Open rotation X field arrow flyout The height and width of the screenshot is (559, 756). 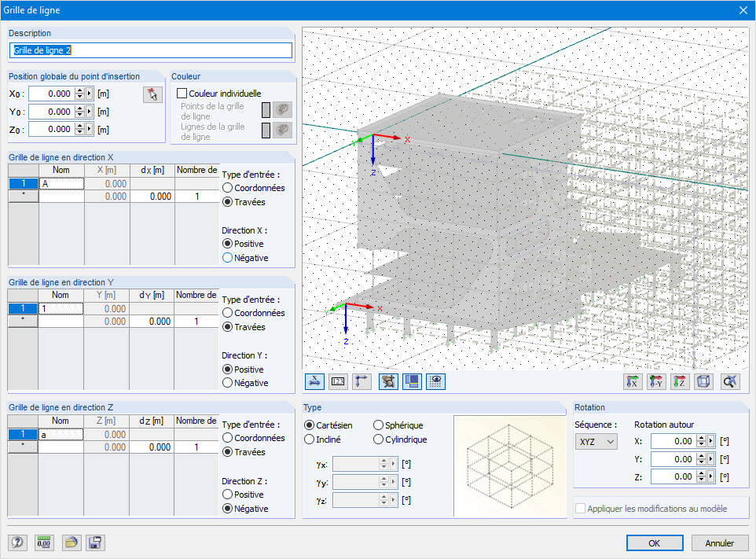(x=710, y=441)
